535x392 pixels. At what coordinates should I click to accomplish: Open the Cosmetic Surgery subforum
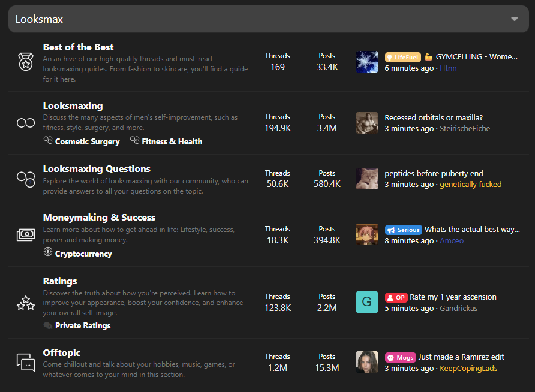click(87, 142)
